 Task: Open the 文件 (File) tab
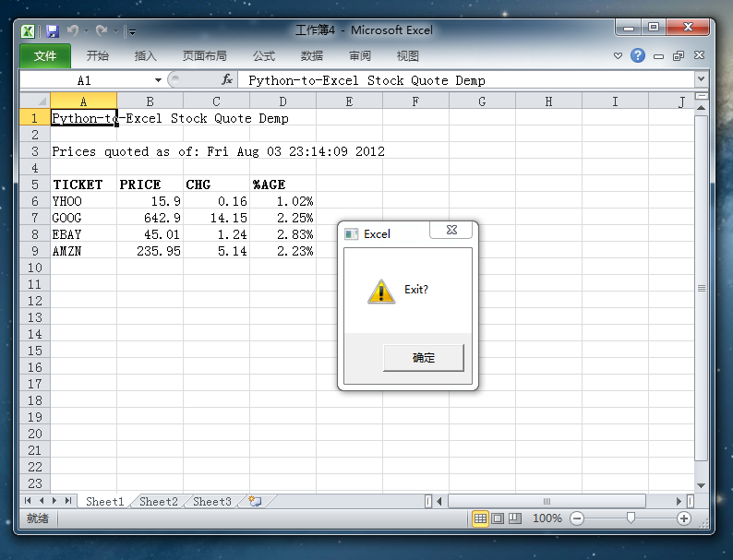pyautogui.click(x=45, y=56)
